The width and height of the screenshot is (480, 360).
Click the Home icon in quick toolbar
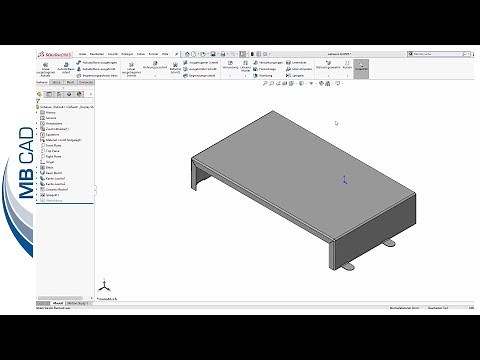pyautogui.click(x=187, y=54)
